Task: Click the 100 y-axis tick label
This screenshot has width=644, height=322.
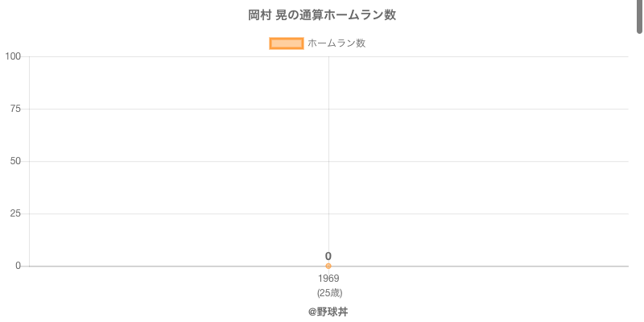Action: click(x=13, y=56)
